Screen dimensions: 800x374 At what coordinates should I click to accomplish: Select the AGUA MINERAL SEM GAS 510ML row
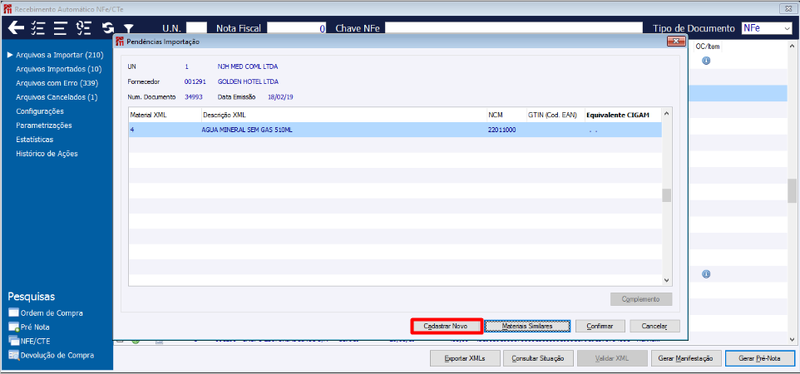[395, 130]
